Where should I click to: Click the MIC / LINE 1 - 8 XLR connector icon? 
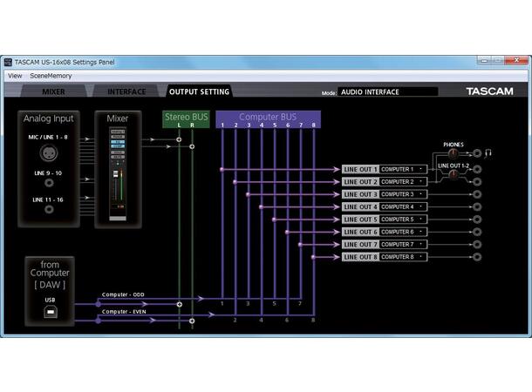(x=49, y=153)
